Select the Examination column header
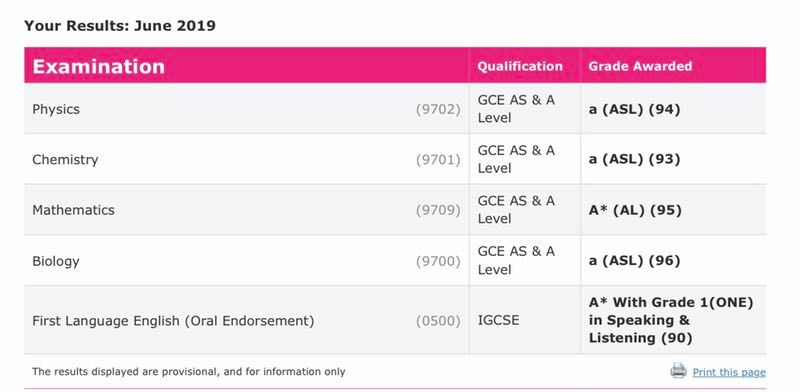 click(98, 66)
